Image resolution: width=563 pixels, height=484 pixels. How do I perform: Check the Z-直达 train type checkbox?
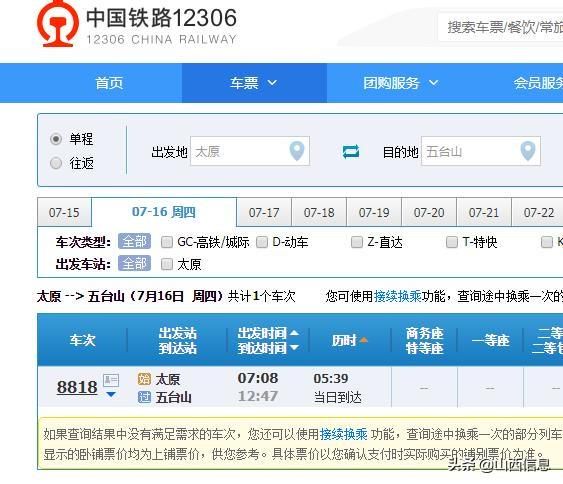pos(357,242)
